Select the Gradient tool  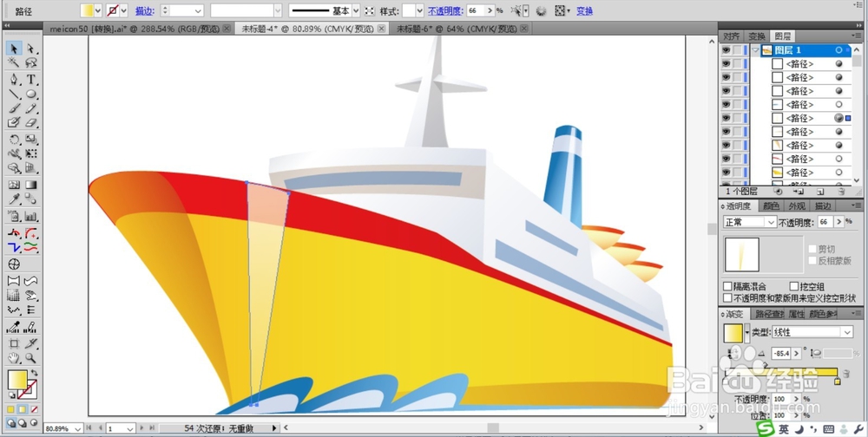[x=31, y=185]
